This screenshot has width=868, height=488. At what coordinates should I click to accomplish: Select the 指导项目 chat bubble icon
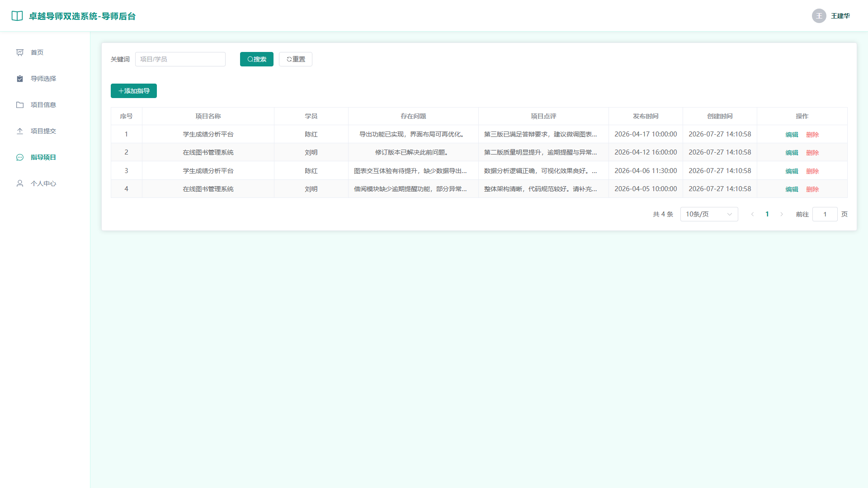20,157
